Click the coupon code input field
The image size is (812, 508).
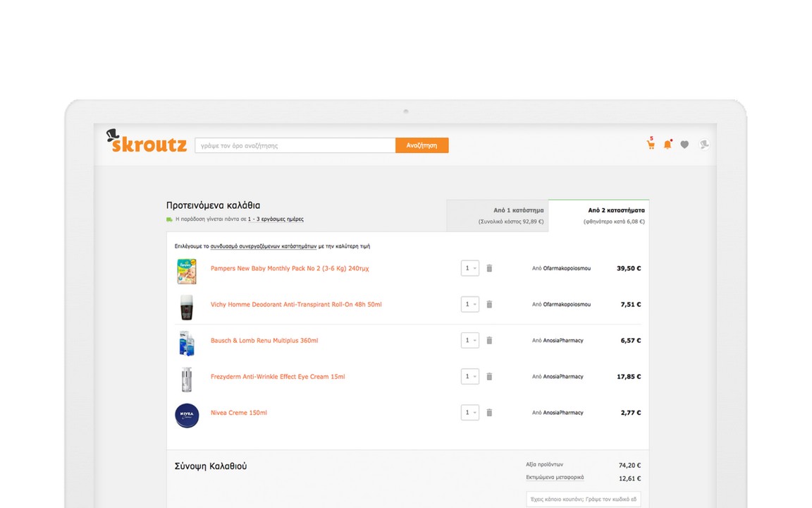tap(583, 499)
